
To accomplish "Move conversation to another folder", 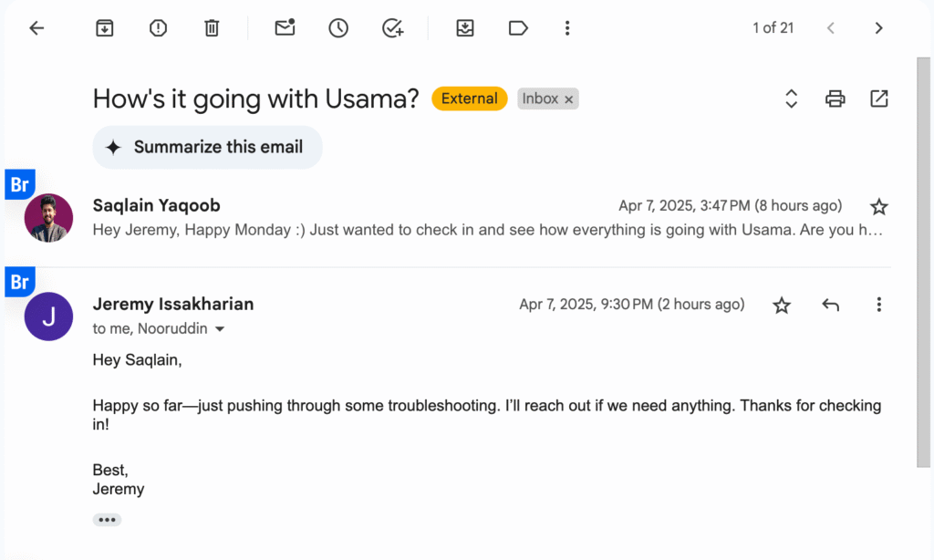I will (x=465, y=28).
